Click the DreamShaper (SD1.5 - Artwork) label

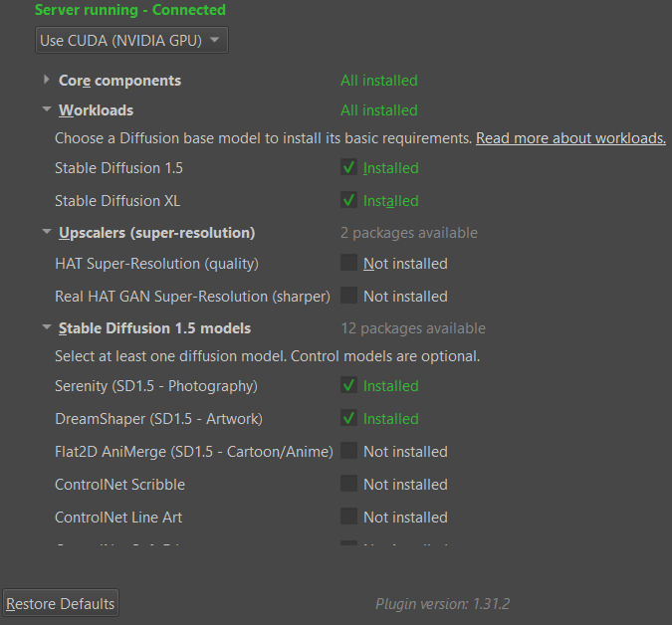point(158,419)
